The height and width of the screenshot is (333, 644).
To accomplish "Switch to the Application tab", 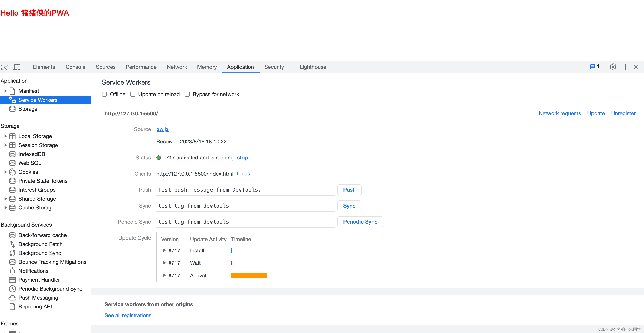I will [240, 67].
